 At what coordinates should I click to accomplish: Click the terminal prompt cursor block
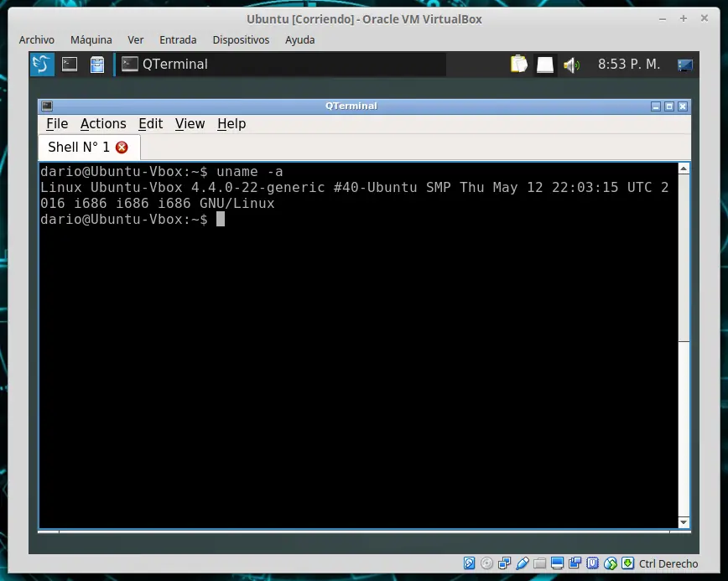(221, 219)
